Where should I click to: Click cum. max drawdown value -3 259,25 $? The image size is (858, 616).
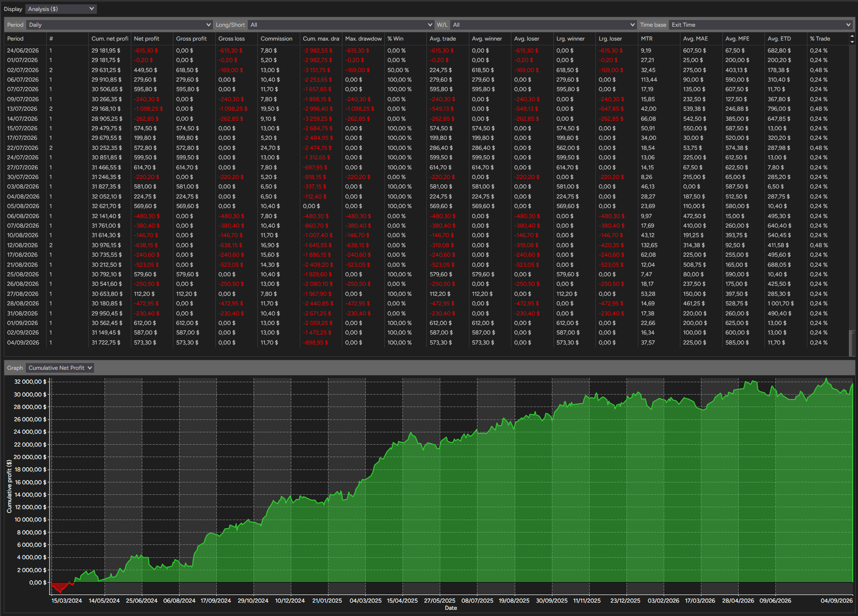(x=318, y=119)
